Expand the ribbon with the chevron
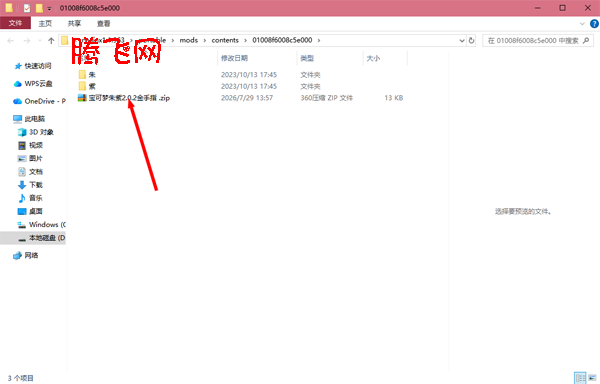 coord(582,24)
